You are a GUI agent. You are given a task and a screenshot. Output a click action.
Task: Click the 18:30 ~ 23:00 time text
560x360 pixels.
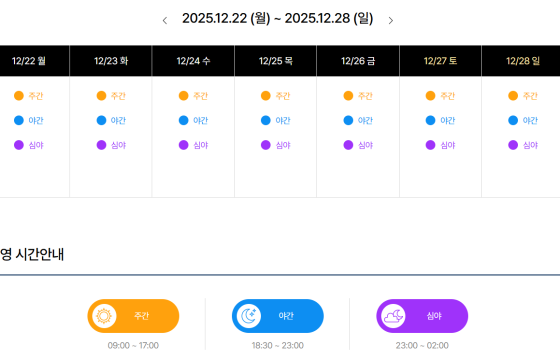278,345
